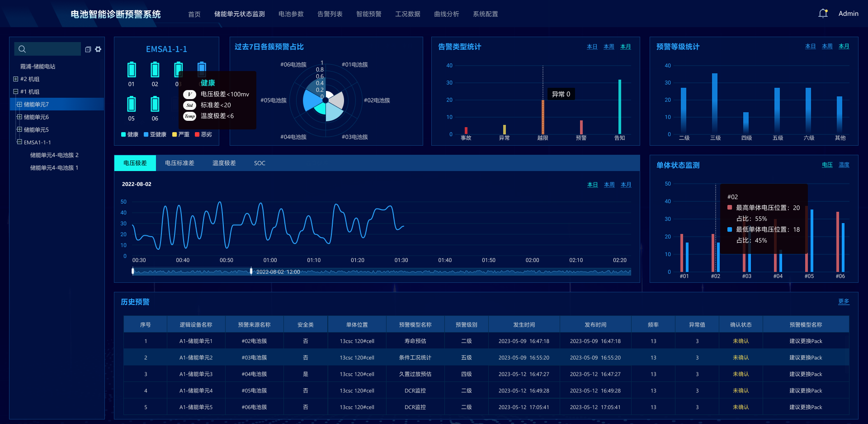This screenshot has width=868, height=424.
Task: Collapse the #1 机组 tree node
Action: (16, 92)
